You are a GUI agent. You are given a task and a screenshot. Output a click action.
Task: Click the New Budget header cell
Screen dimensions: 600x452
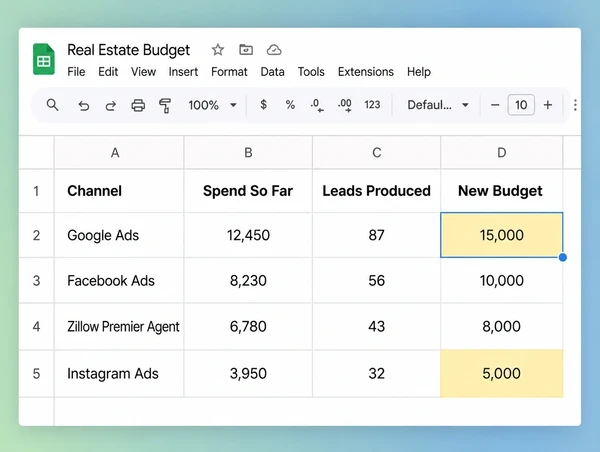(x=502, y=191)
